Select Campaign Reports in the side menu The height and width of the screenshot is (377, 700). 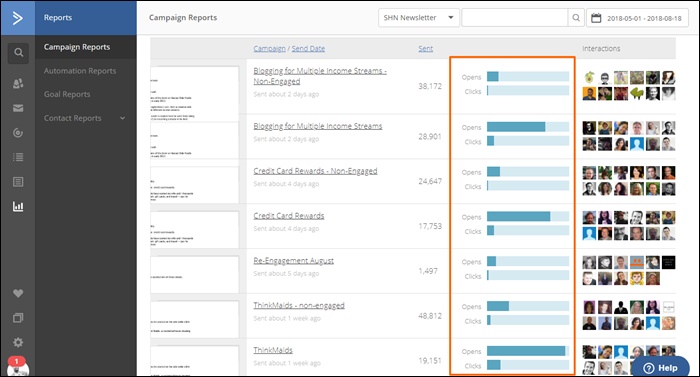[x=77, y=47]
